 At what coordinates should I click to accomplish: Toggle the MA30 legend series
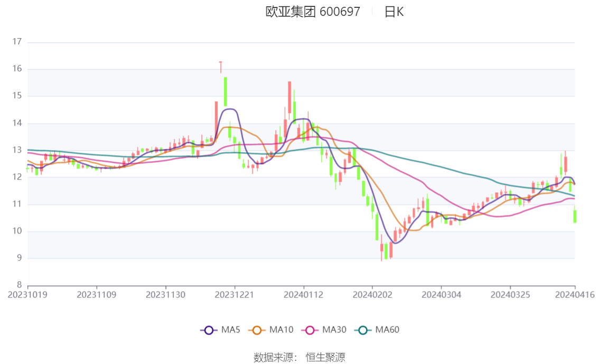324,330
